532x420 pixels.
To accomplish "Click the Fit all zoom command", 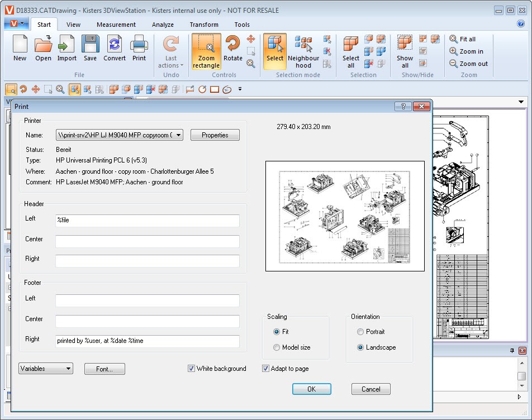I will tap(463, 39).
